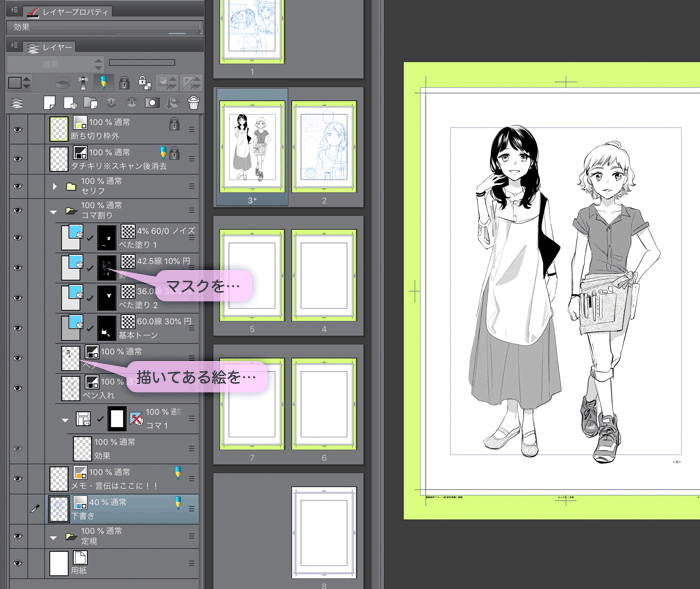Image resolution: width=700 pixels, height=589 pixels.
Task: Click the New Vector Layer icon
Action: click(70, 103)
